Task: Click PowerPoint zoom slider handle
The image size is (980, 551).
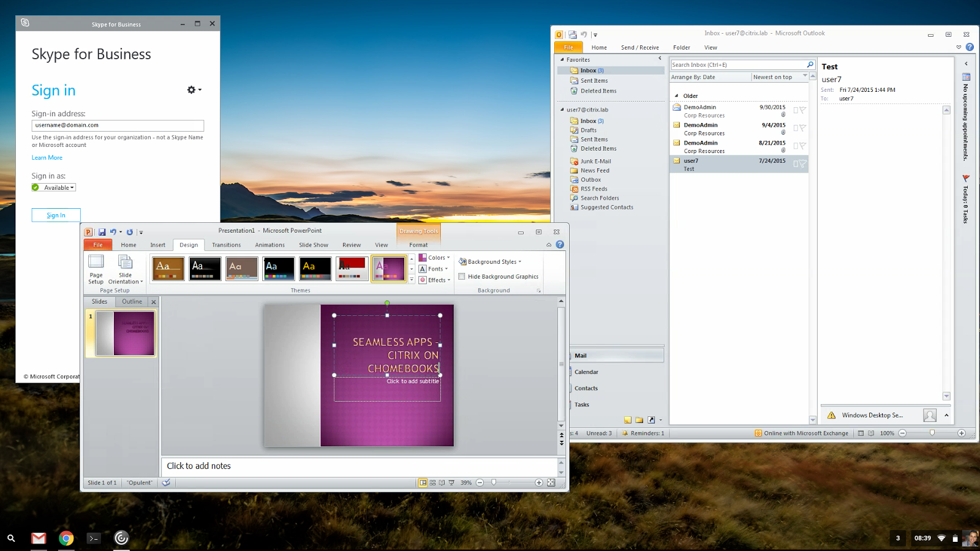Action: pos(494,482)
